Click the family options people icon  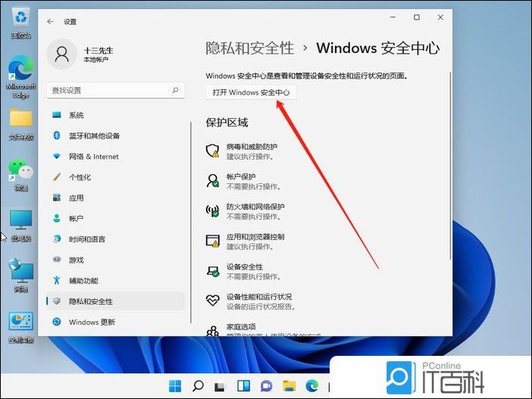click(213, 331)
